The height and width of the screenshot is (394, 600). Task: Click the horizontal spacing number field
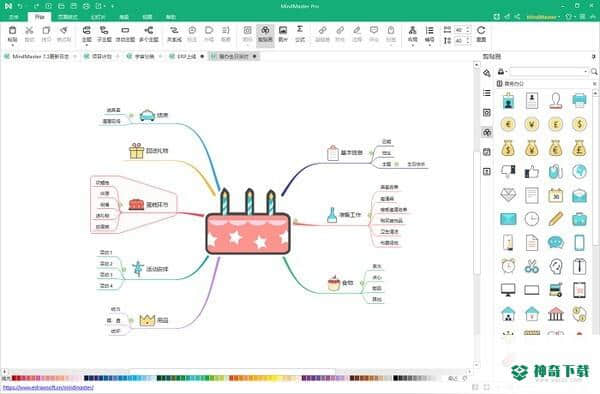click(459, 30)
